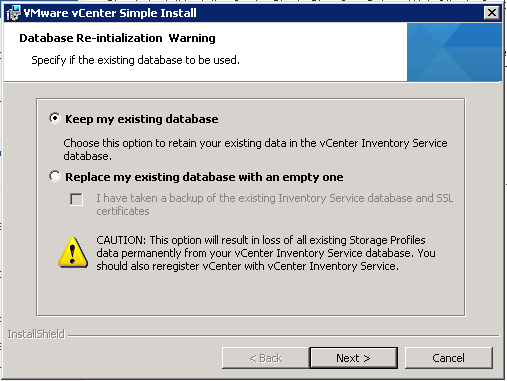Image resolution: width=507 pixels, height=381 pixels.
Task: Click the 'Replace my existing database with an empty one' label
Action: coord(204,177)
